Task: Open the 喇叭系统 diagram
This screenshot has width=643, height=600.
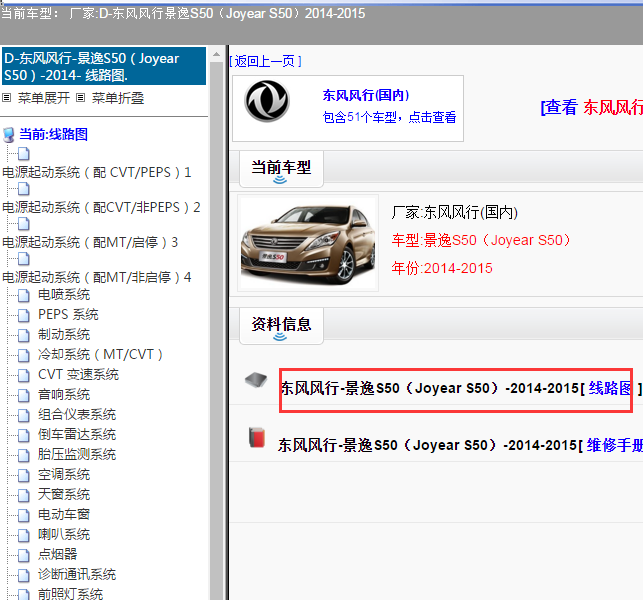Action: (64, 534)
